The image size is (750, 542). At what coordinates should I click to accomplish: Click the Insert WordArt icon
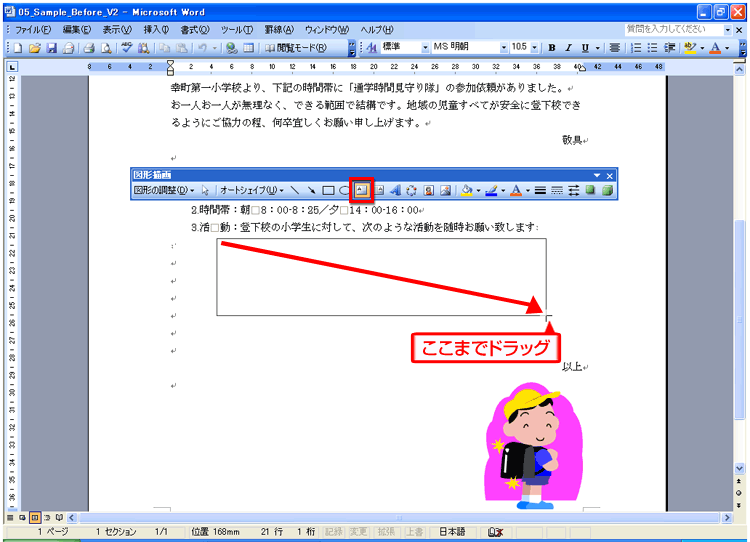[x=395, y=190]
